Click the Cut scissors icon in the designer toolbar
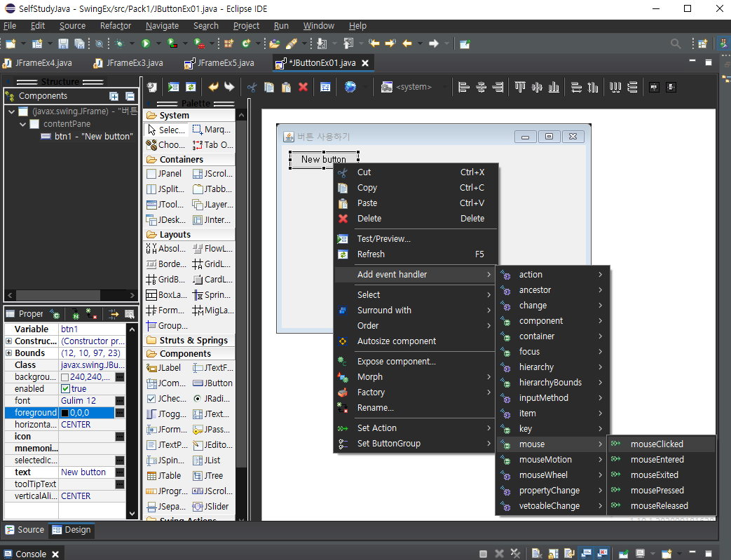 (x=252, y=87)
